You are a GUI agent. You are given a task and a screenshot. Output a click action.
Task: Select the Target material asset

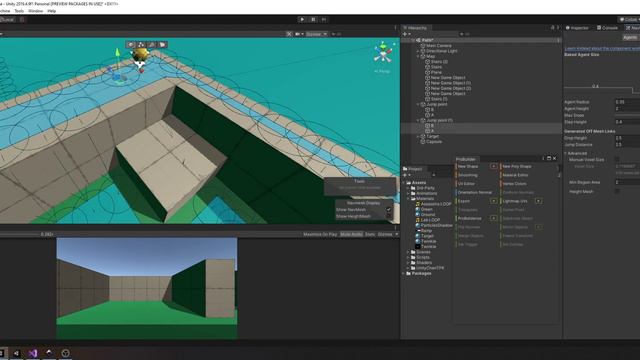click(x=427, y=236)
